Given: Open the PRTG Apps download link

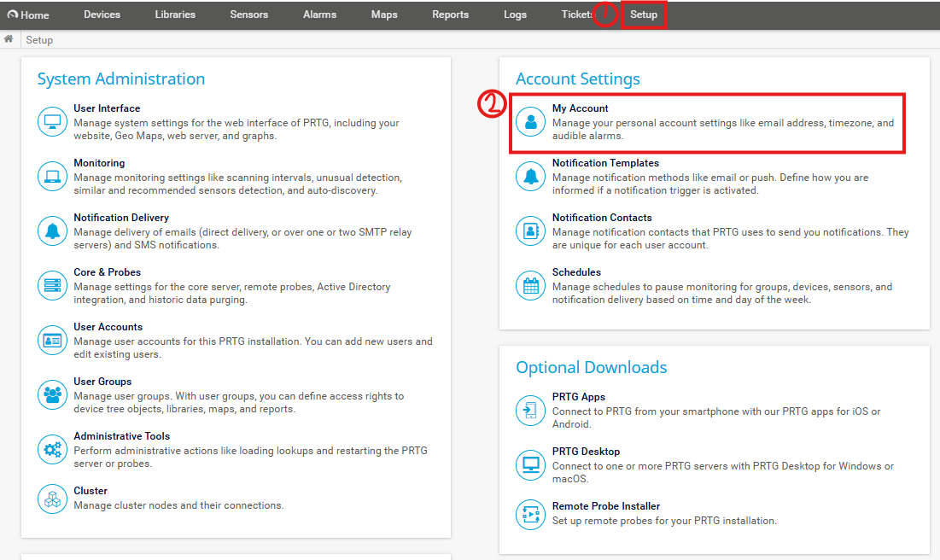Looking at the screenshot, I should 579,397.
